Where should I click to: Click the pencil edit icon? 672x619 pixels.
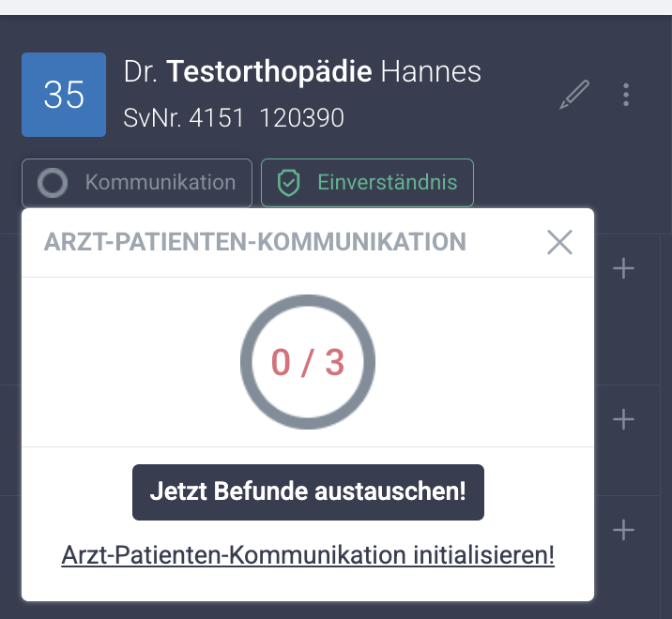tap(574, 96)
